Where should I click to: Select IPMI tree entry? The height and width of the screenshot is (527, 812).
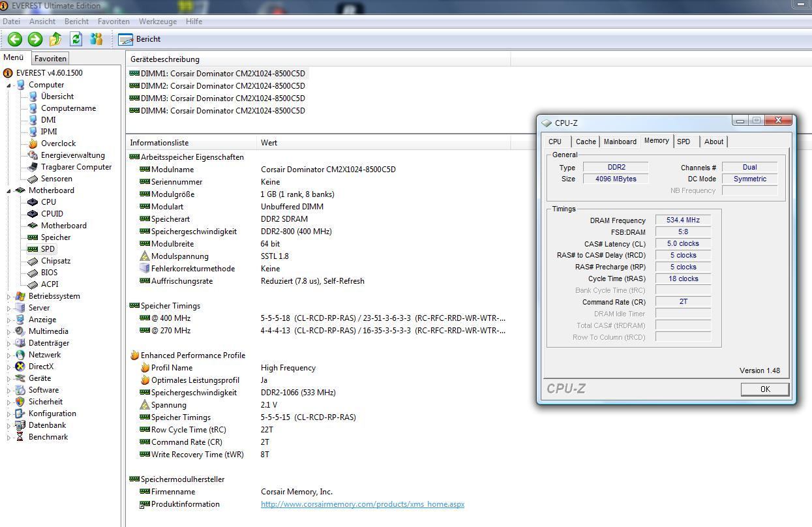click(49, 132)
